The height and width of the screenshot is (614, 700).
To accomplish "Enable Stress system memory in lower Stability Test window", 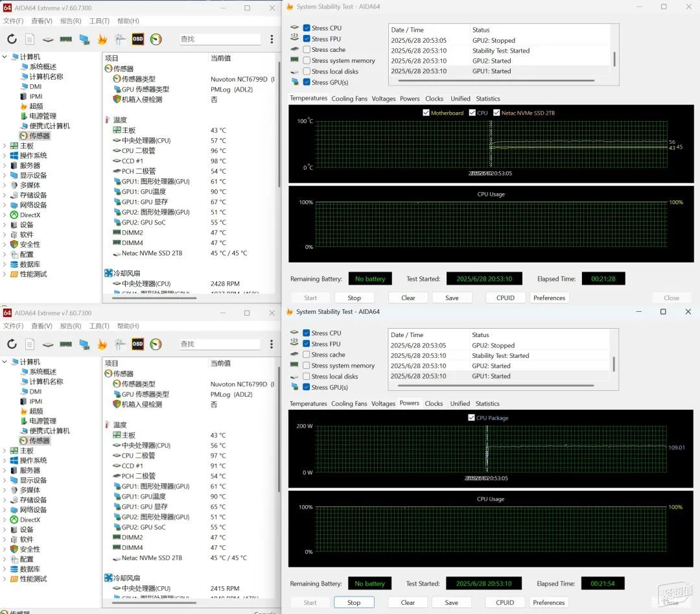I will coord(306,365).
